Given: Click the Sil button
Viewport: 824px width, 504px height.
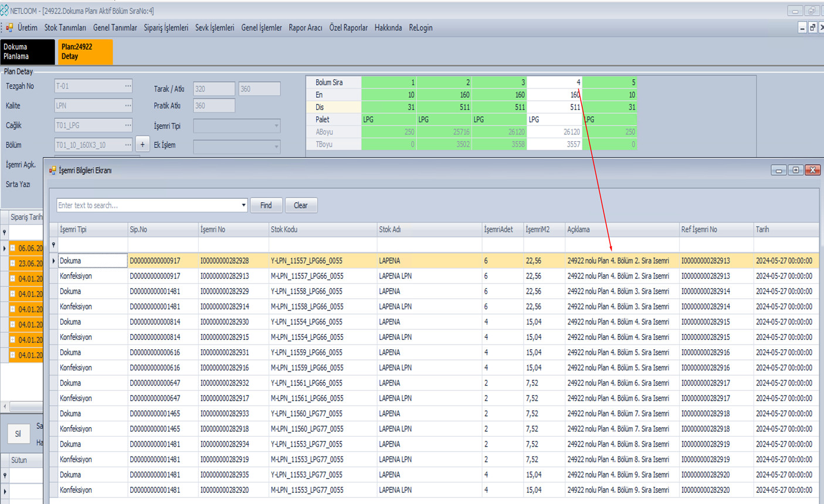Looking at the screenshot, I should coord(18,434).
